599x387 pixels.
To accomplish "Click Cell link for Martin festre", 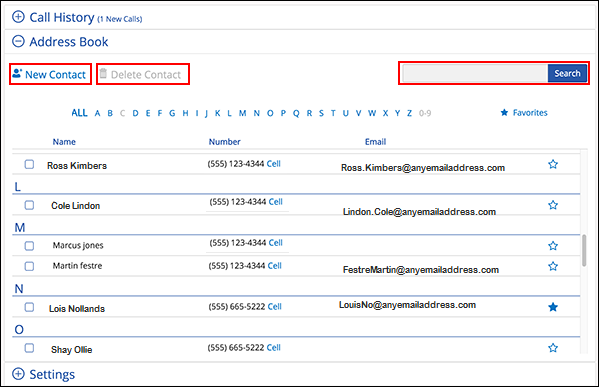I will [x=274, y=266].
